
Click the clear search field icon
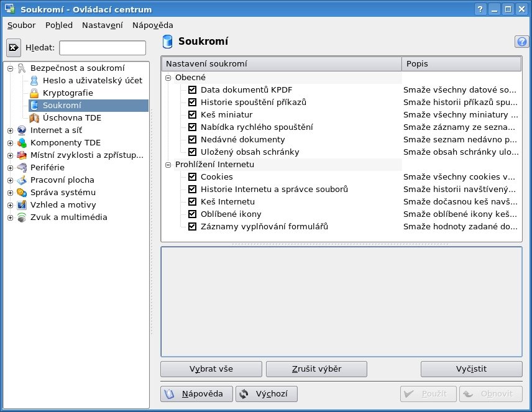[x=14, y=47]
